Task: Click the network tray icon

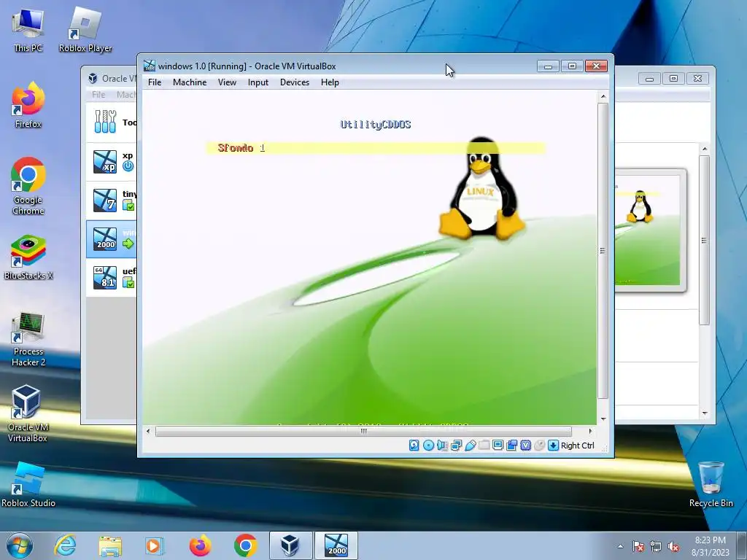Action: tap(656, 547)
